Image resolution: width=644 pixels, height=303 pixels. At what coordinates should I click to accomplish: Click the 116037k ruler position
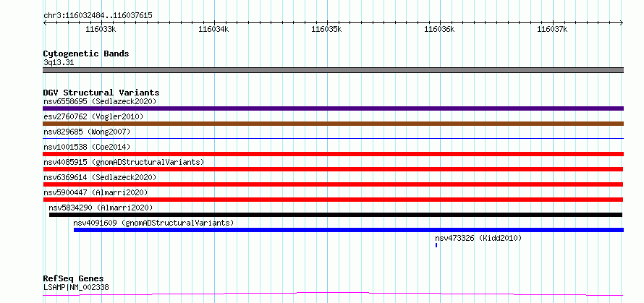pos(552,29)
